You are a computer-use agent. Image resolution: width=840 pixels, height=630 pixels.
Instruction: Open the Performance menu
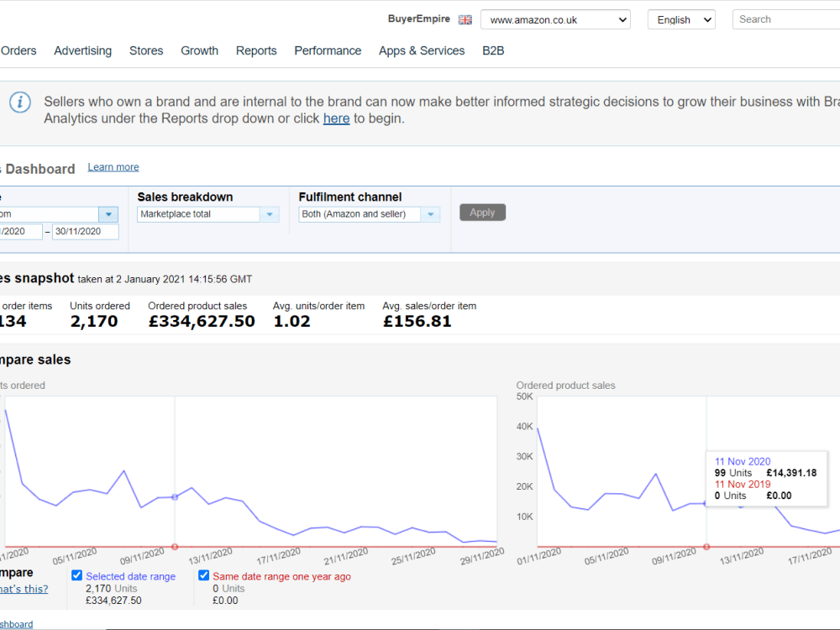point(328,51)
